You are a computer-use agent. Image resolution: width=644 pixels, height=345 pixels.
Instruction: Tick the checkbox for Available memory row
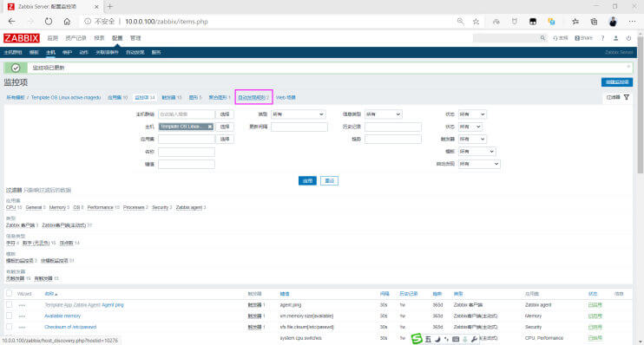tap(9, 316)
